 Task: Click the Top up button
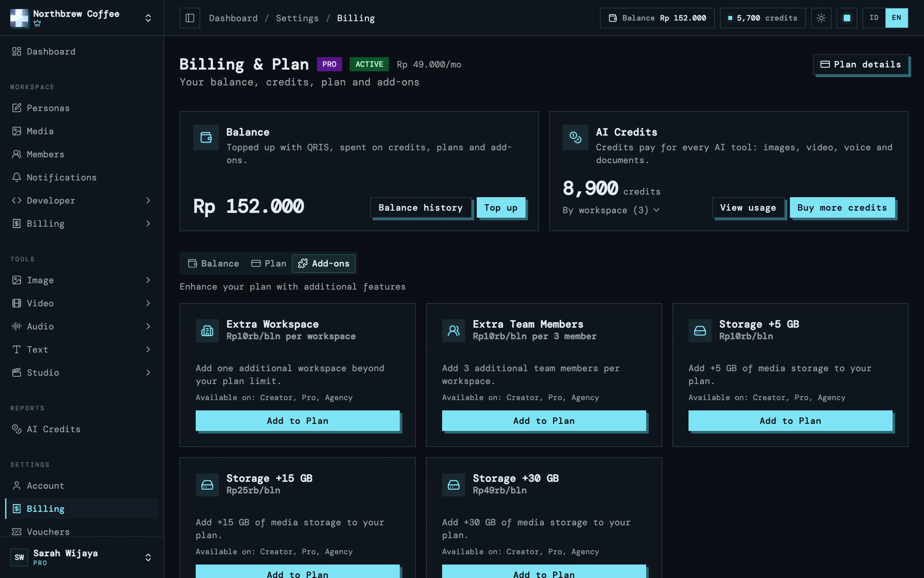[x=501, y=207]
